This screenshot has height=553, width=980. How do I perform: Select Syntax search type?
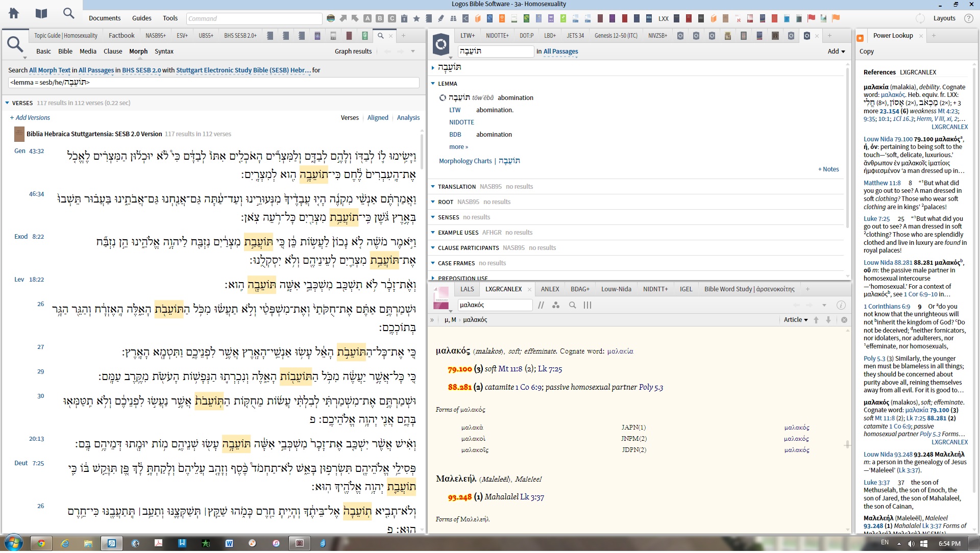tap(164, 52)
